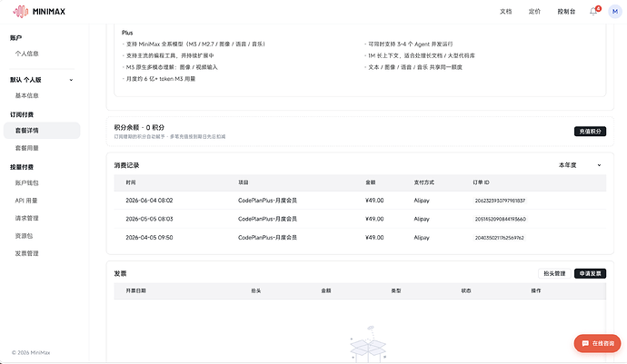Click ¥49.00 in the 2026-04-05 row

[x=374, y=238]
